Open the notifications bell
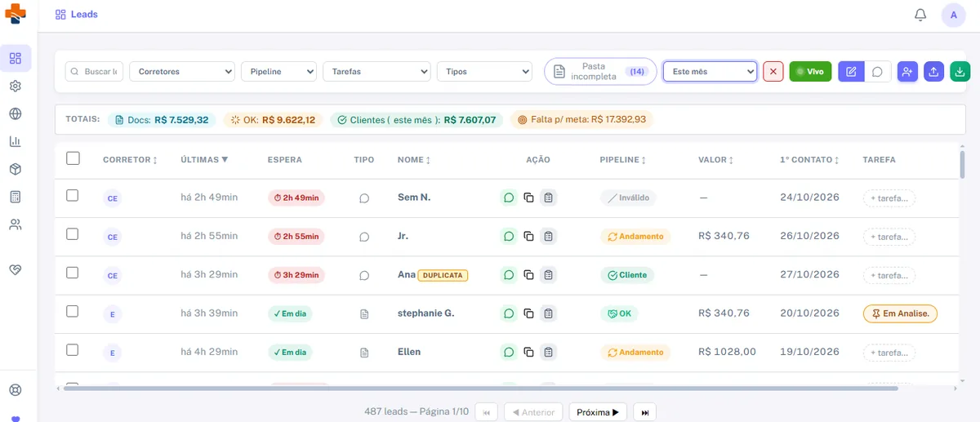 click(x=920, y=15)
